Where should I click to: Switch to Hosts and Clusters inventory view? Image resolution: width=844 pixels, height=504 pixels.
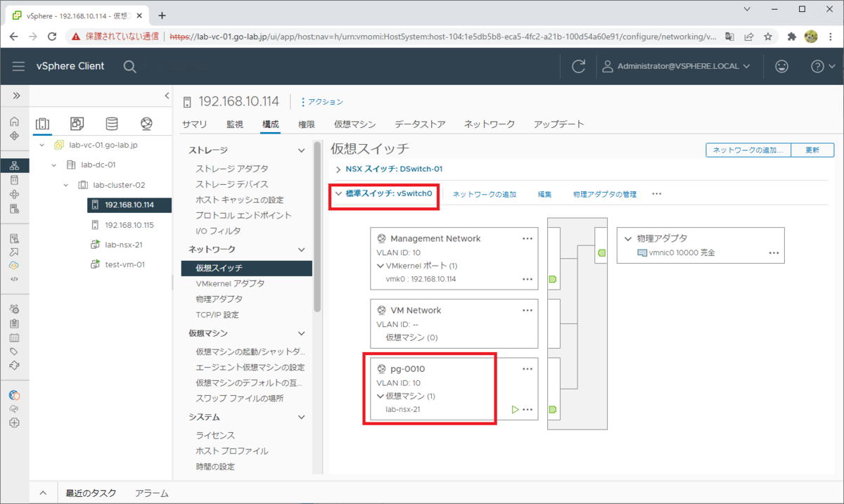43,124
